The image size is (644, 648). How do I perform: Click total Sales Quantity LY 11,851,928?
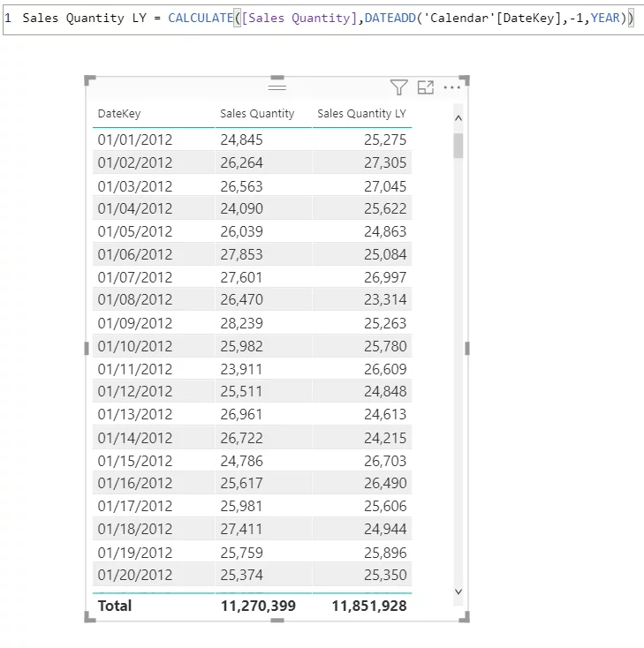(369, 606)
